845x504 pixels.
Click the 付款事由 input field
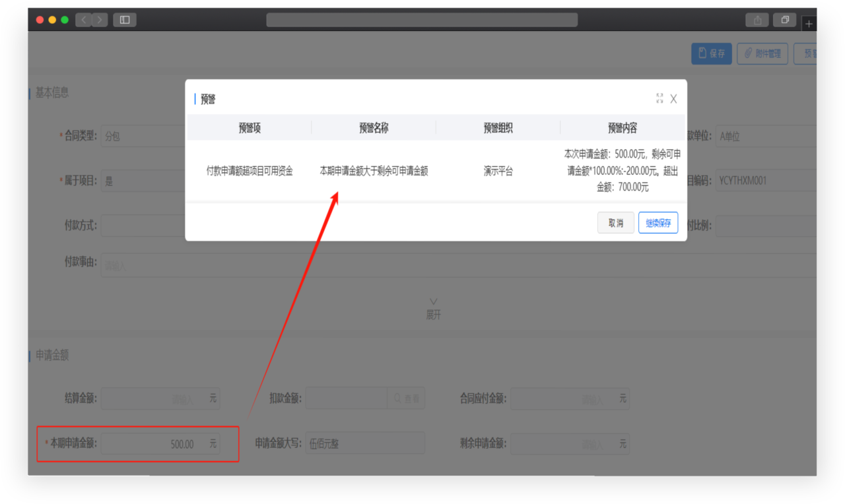(459, 265)
